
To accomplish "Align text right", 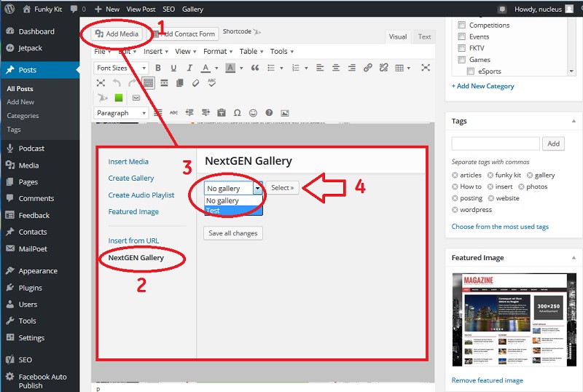I will pyautogui.click(x=352, y=68).
